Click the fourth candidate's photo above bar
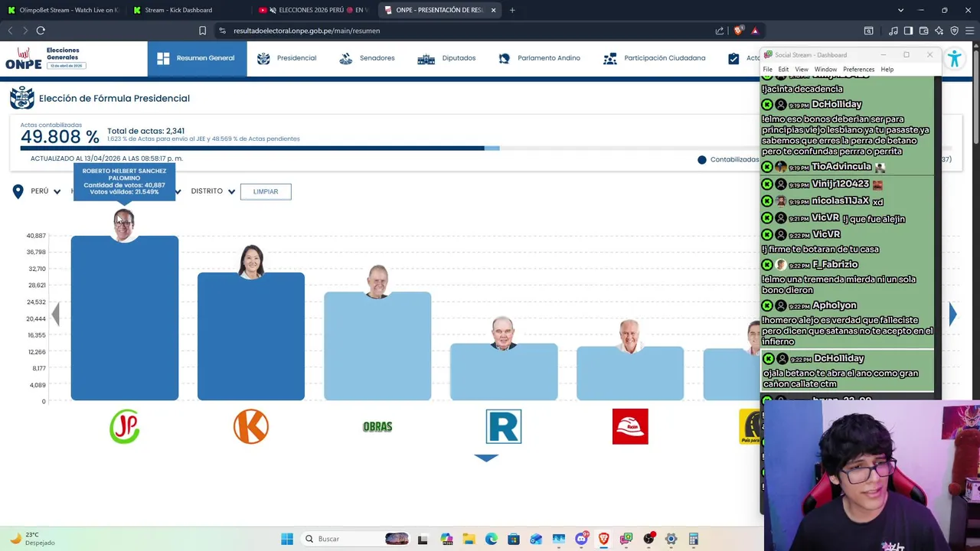980x551 pixels. [x=504, y=334]
